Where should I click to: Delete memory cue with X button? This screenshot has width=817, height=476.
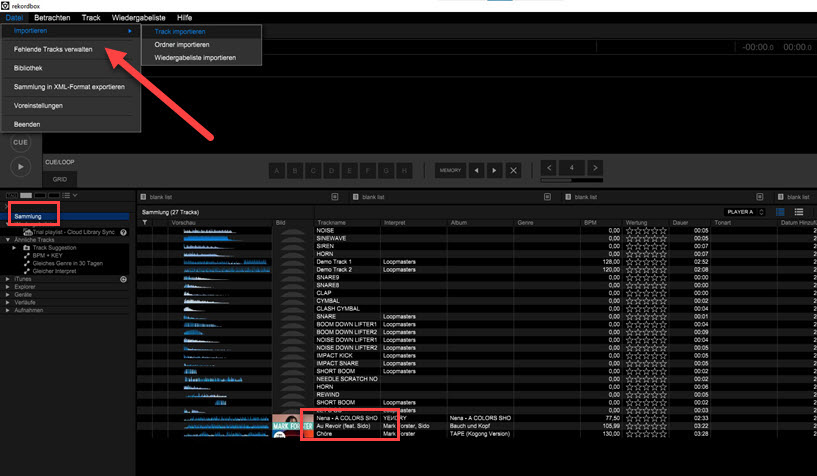click(513, 170)
